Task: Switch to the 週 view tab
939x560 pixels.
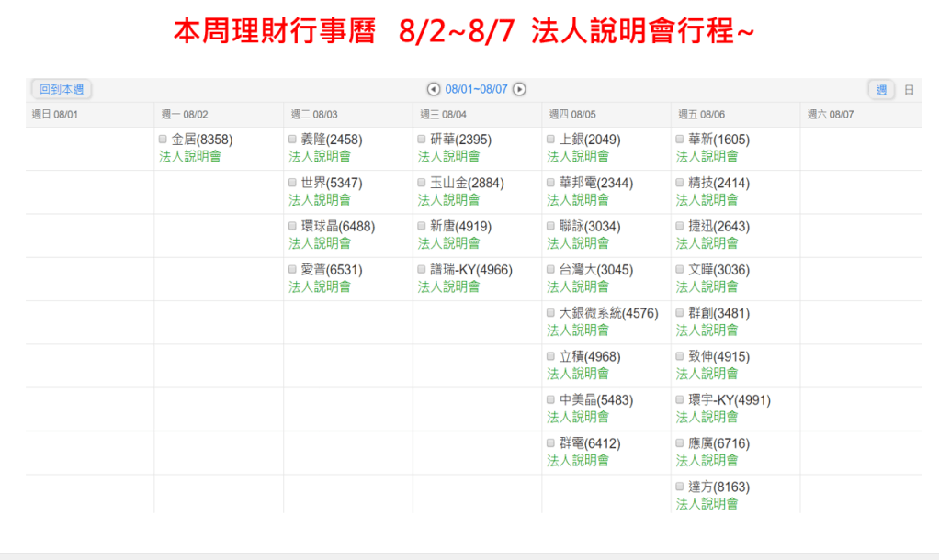Action: point(881,90)
